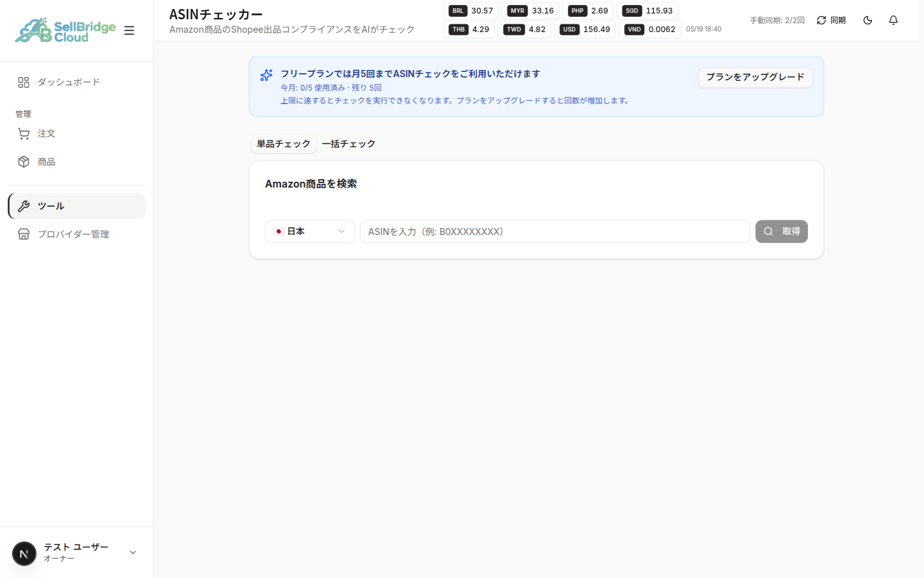This screenshot has height=578, width=924.
Task: Open the 日本 marketplace dropdown
Action: click(310, 232)
